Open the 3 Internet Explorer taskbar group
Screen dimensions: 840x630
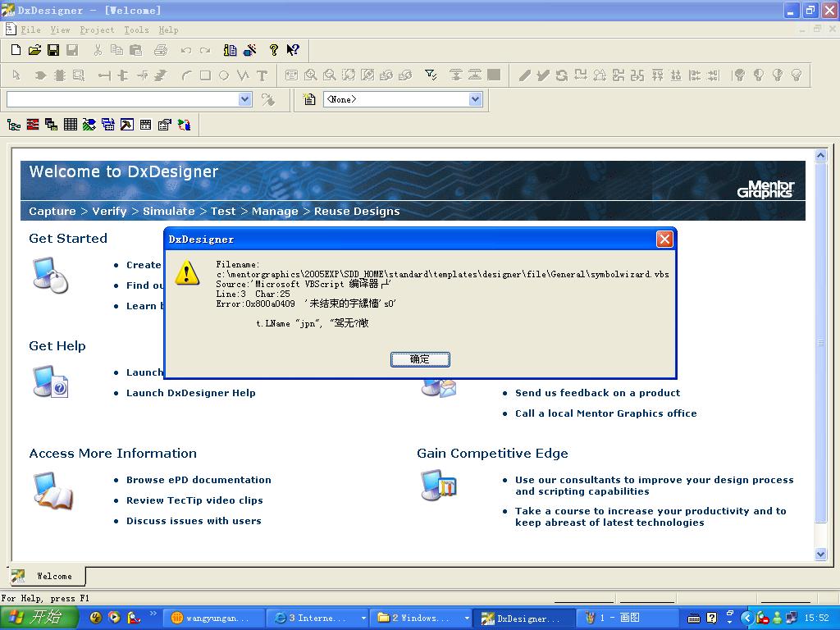coord(317,618)
